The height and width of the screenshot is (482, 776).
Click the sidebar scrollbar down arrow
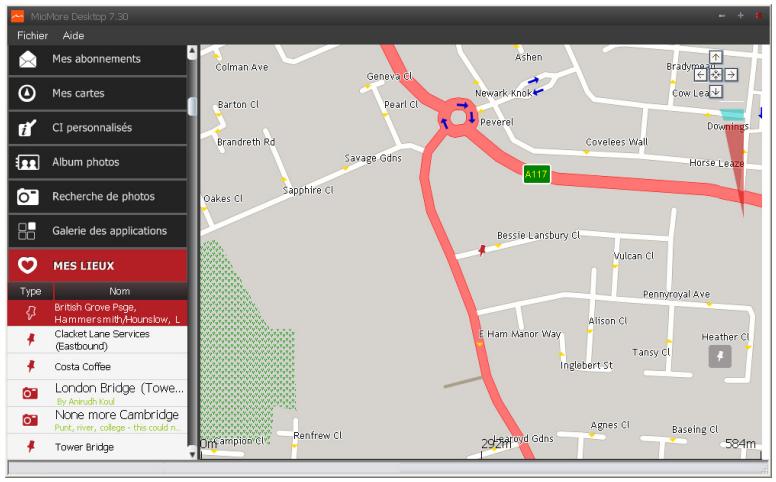coord(192,453)
